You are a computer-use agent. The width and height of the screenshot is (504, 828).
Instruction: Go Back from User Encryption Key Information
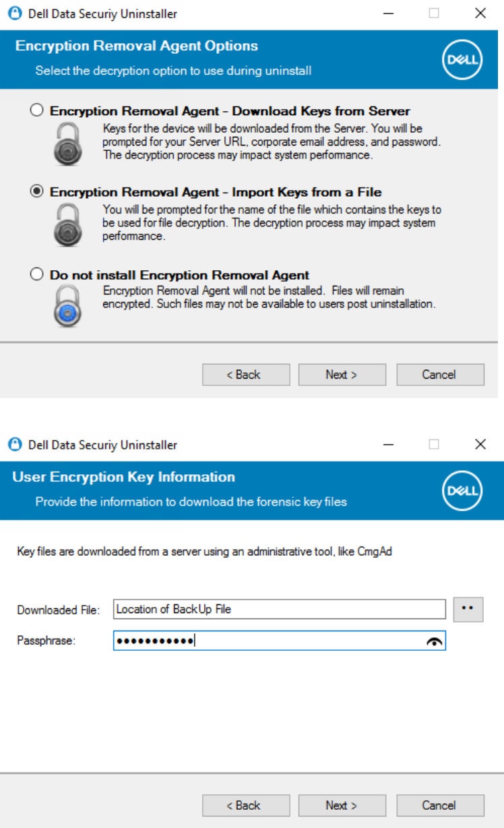point(246,805)
